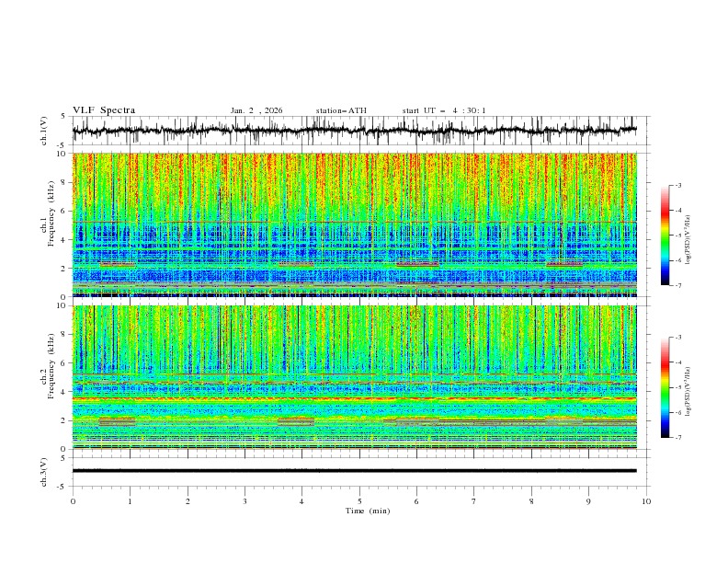Image resolution: width=728 pixels, height=563 pixels.
Task: Click the upper "log(PSD)(V²/Hz)" color bar label
Action: click(688, 240)
